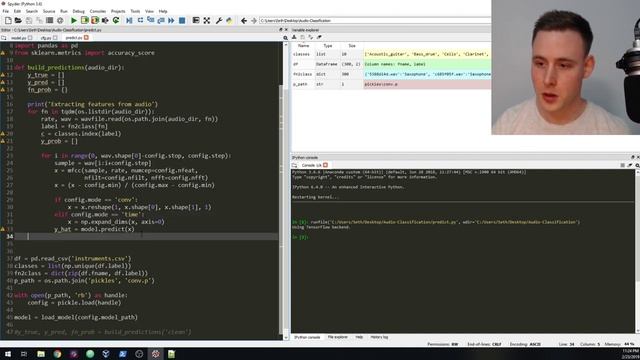Sort variables by Size column header

point(351,46)
